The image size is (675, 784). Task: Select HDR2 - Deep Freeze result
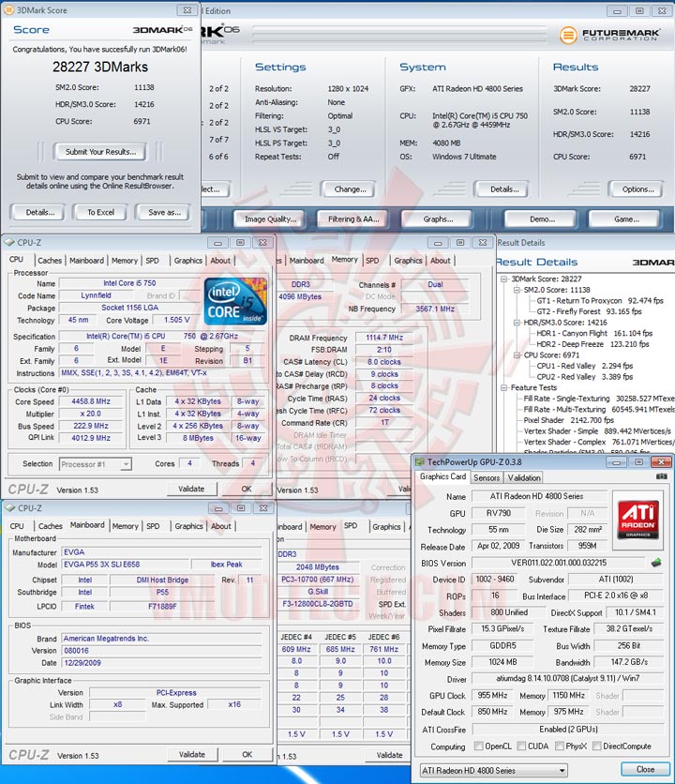click(592, 344)
